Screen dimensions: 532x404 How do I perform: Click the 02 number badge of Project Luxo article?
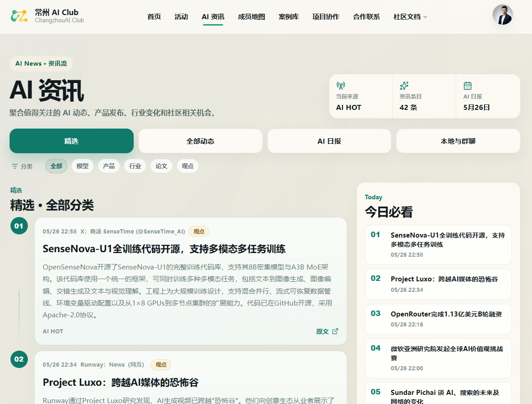coord(19,359)
